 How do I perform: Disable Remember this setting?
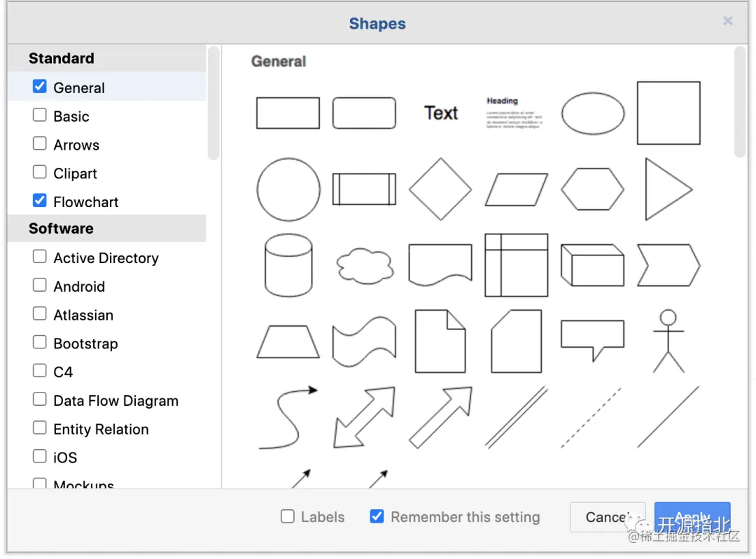pos(377,517)
